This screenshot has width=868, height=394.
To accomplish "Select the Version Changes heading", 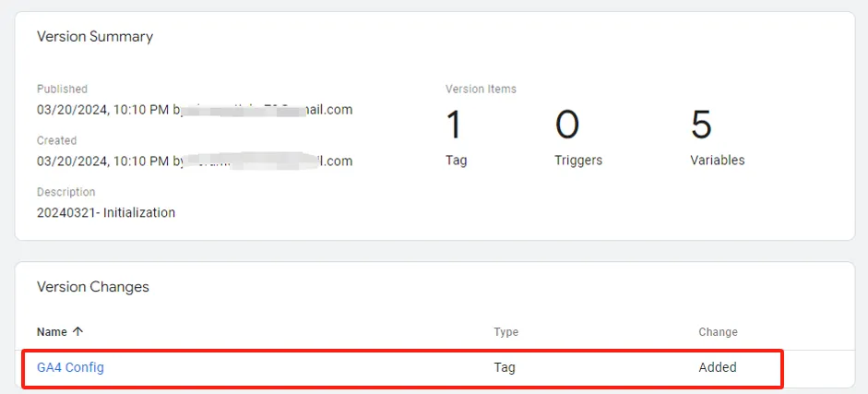I will [x=93, y=287].
